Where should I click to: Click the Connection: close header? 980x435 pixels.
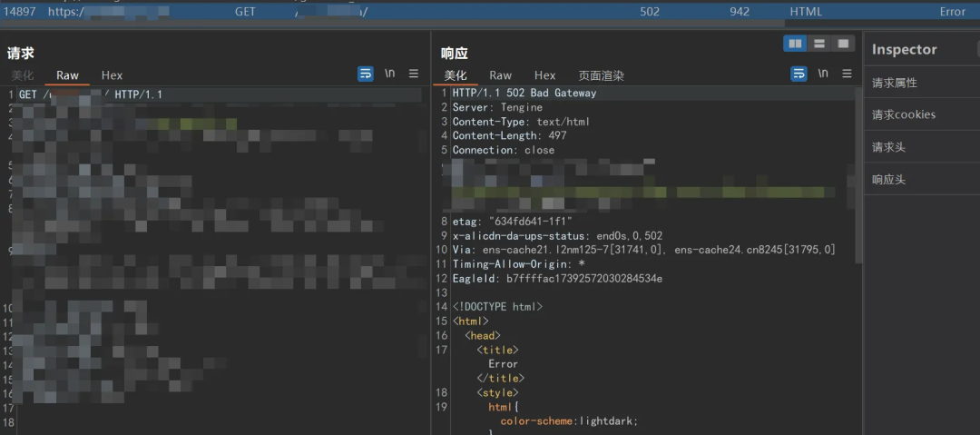coord(503,150)
